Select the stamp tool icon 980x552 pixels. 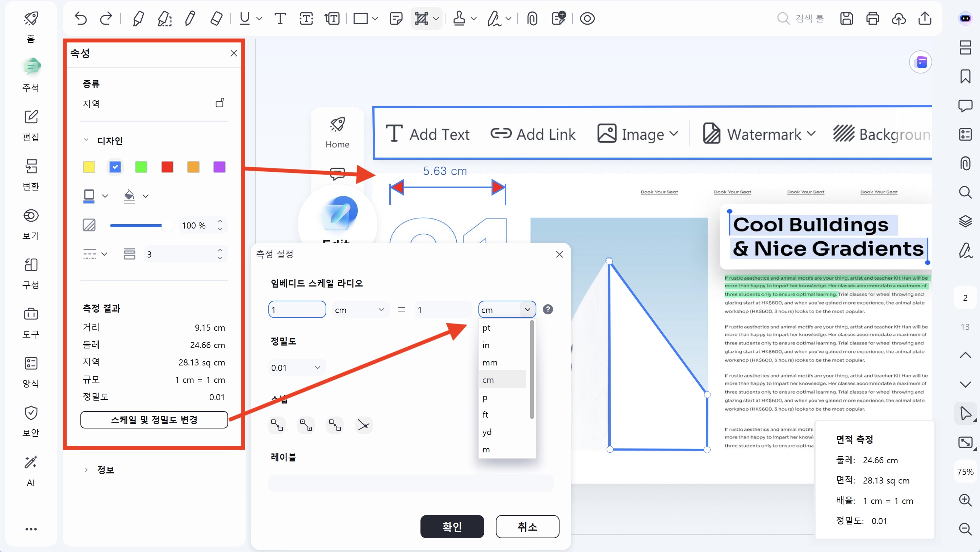(x=459, y=18)
